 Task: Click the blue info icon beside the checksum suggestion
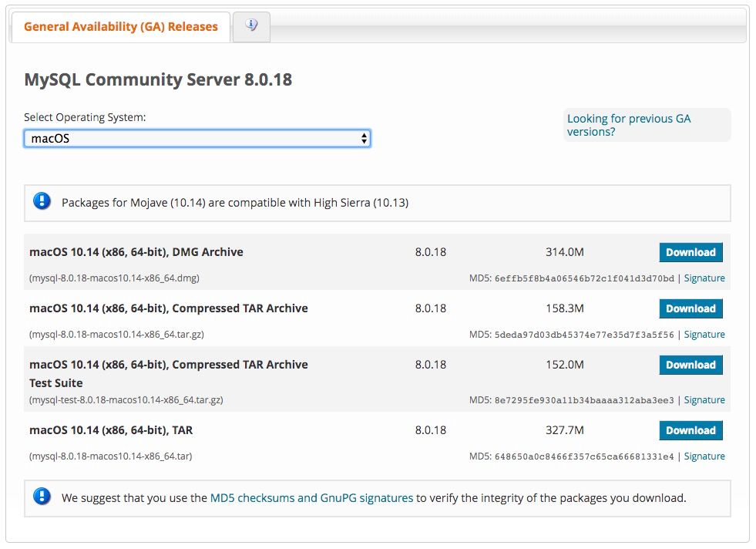click(x=42, y=496)
